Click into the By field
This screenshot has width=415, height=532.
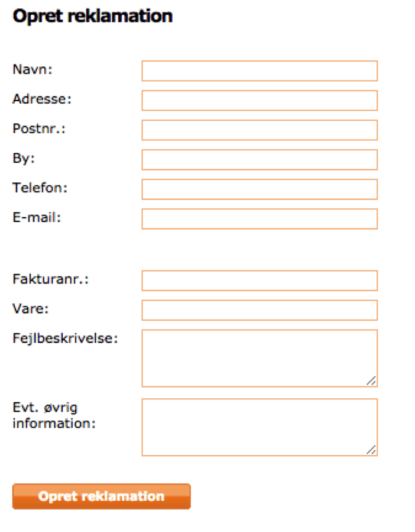(x=260, y=159)
